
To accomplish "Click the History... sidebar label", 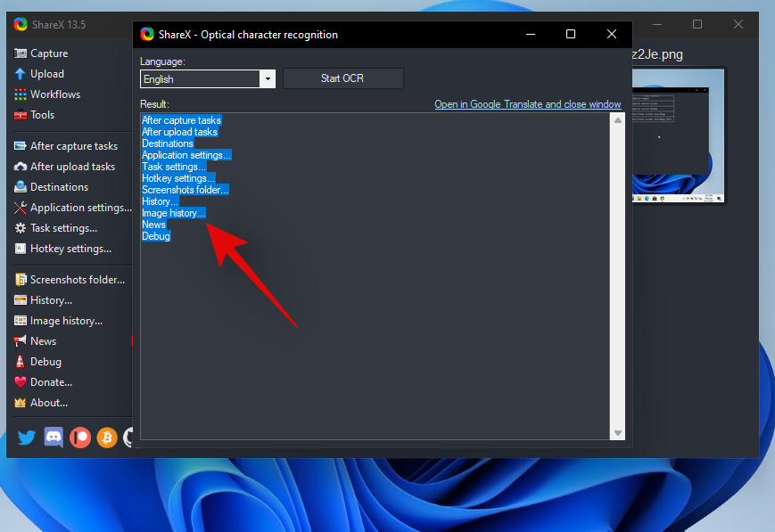I will pyautogui.click(x=51, y=300).
